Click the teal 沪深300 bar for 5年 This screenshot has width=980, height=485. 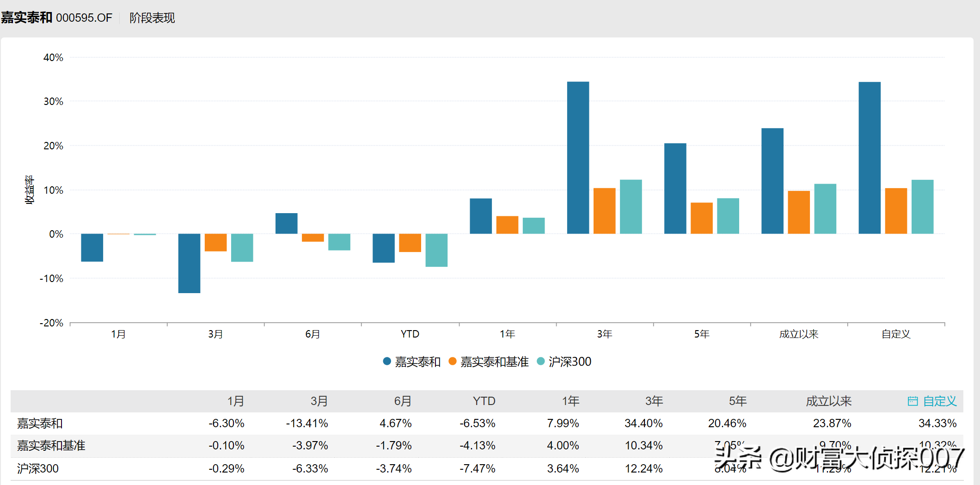tap(728, 216)
